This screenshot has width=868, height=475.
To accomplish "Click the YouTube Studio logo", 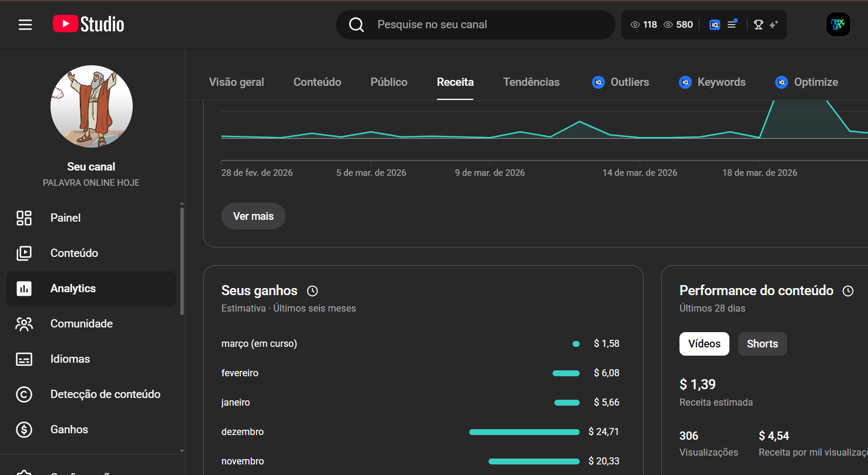I will point(89,24).
